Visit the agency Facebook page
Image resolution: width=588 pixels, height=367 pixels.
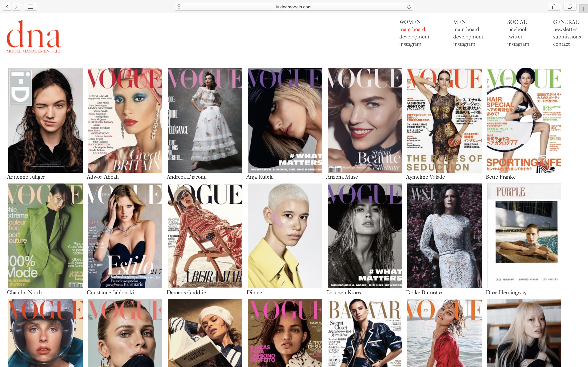517,29
